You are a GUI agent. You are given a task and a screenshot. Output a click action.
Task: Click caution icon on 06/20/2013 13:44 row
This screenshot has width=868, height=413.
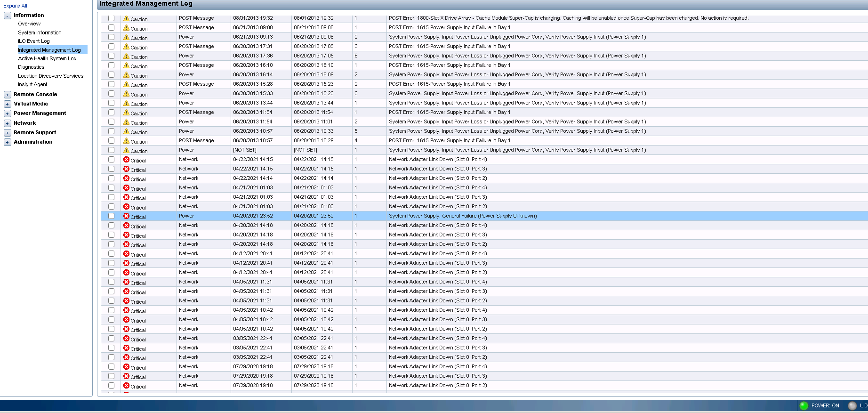tap(126, 103)
